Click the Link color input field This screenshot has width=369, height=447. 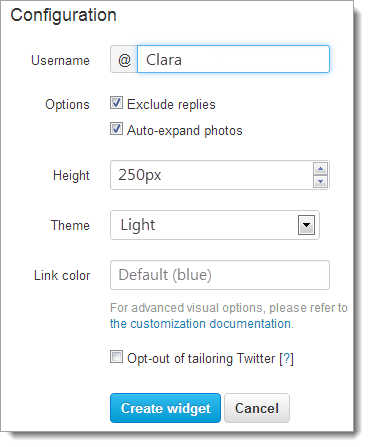click(x=220, y=275)
